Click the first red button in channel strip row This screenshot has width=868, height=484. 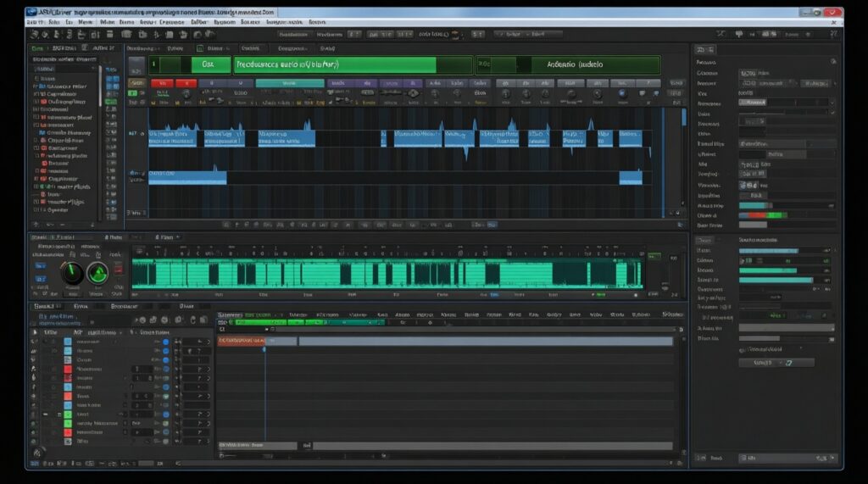[163, 83]
